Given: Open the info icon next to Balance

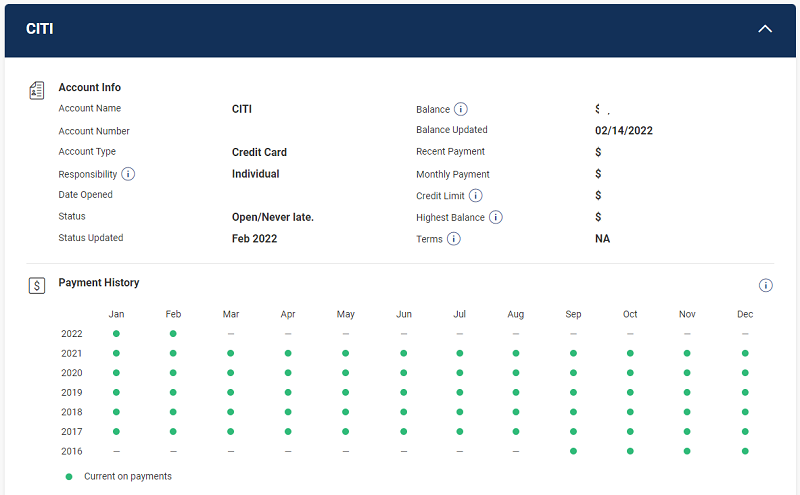Looking at the screenshot, I should coord(461,109).
